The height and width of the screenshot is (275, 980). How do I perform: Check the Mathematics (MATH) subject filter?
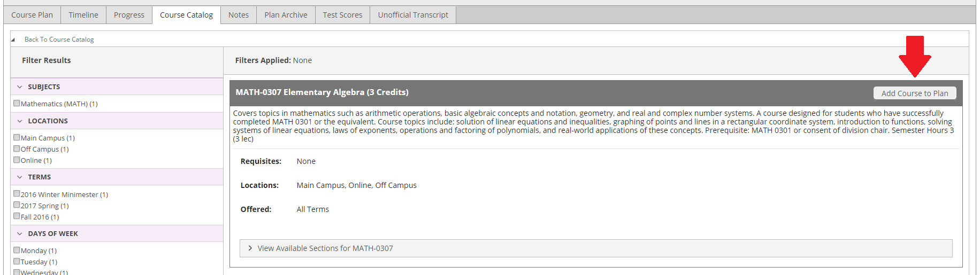tap(17, 103)
